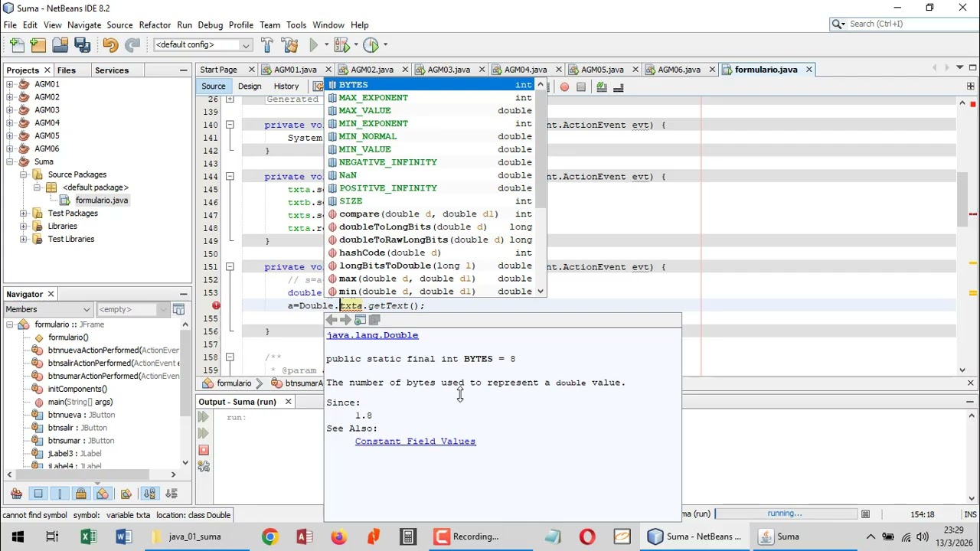Screen dimensions: 980x551
Task: Open Javadoc in external browser icon
Action: (360, 320)
